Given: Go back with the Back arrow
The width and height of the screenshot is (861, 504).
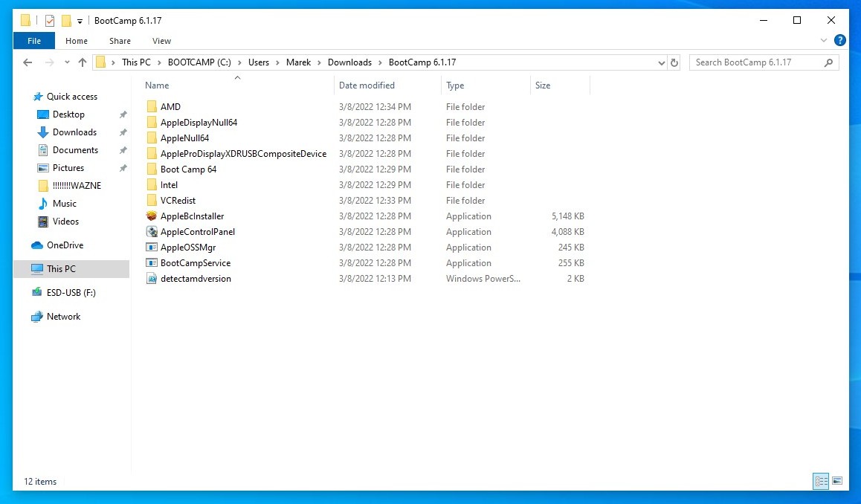Looking at the screenshot, I should click(28, 62).
